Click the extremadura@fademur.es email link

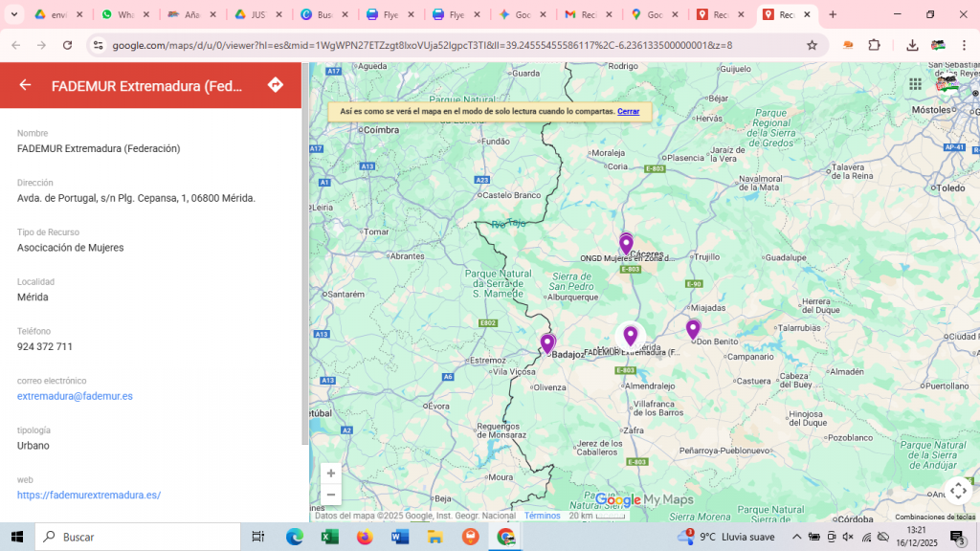pos(75,396)
